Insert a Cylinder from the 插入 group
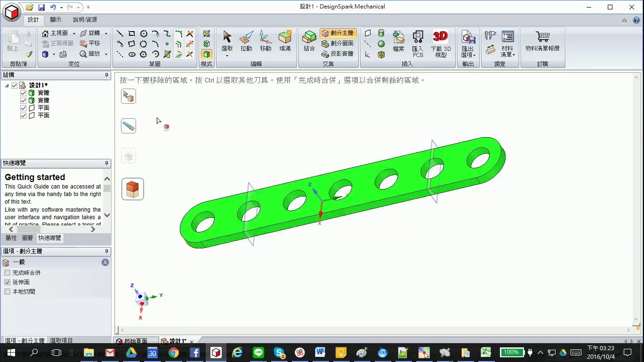This screenshot has width=644, height=362. coord(381,33)
